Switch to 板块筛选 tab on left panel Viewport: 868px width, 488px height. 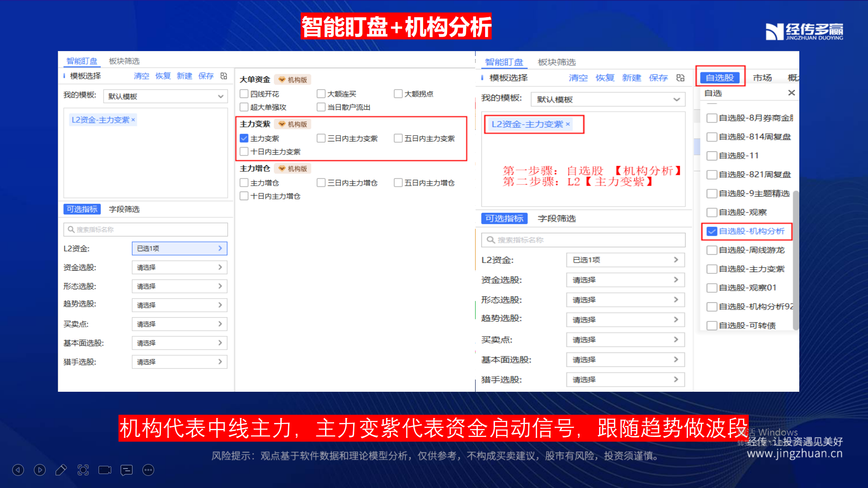click(124, 61)
